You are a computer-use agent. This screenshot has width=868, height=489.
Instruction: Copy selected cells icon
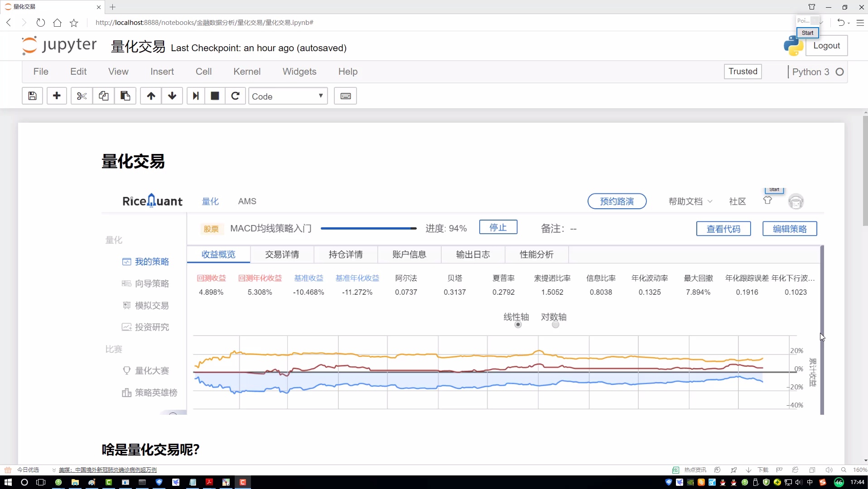click(x=103, y=96)
